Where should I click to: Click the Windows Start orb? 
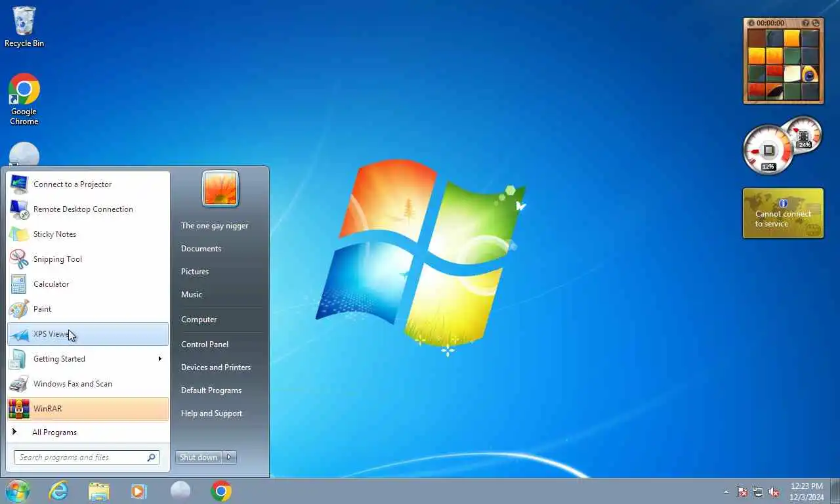[18, 491]
